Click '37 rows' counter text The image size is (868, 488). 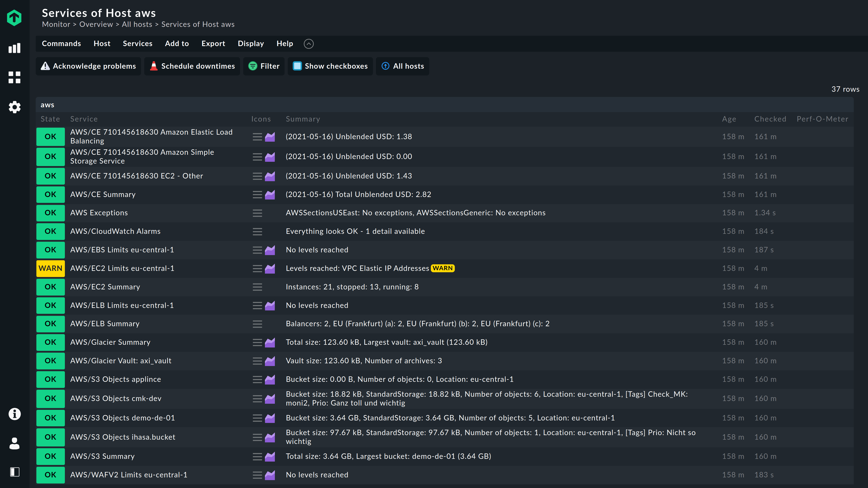point(845,89)
